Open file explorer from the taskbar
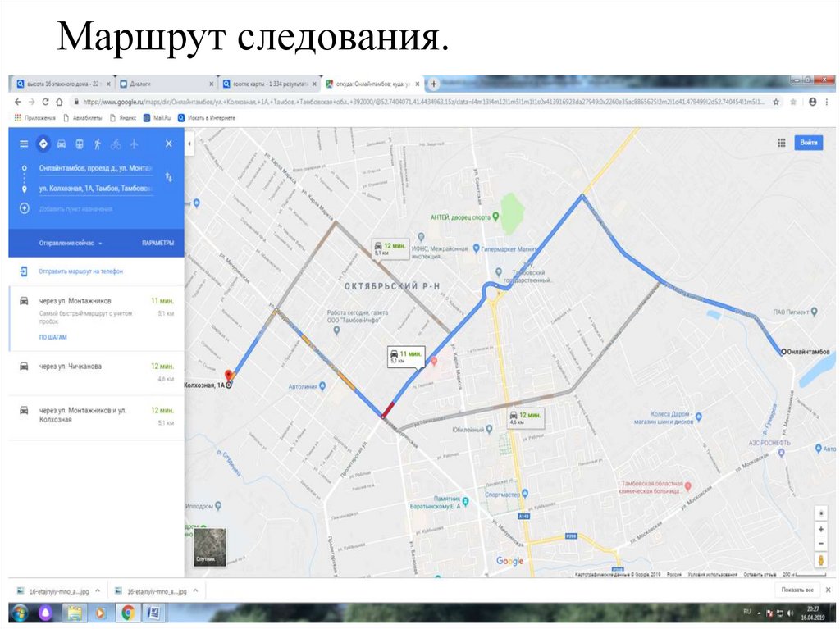The width and height of the screenshot is (840, 629). (x=74, y=613)
